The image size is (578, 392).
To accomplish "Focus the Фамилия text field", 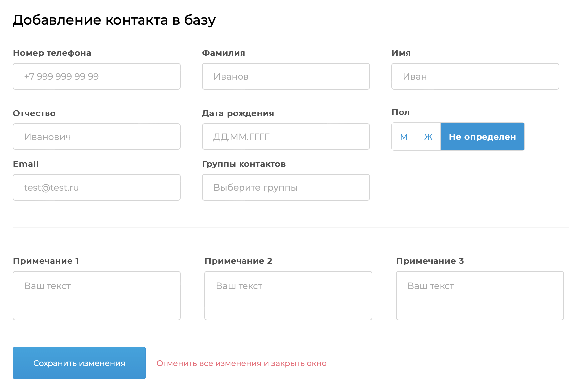I will click(x=286, y=76).
